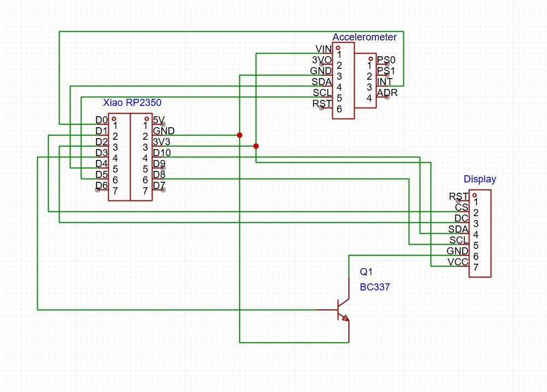Select the 3V3 pin on Xiao RP2350
The width and height of the screenshot is (547, 392).
[162, 142]
